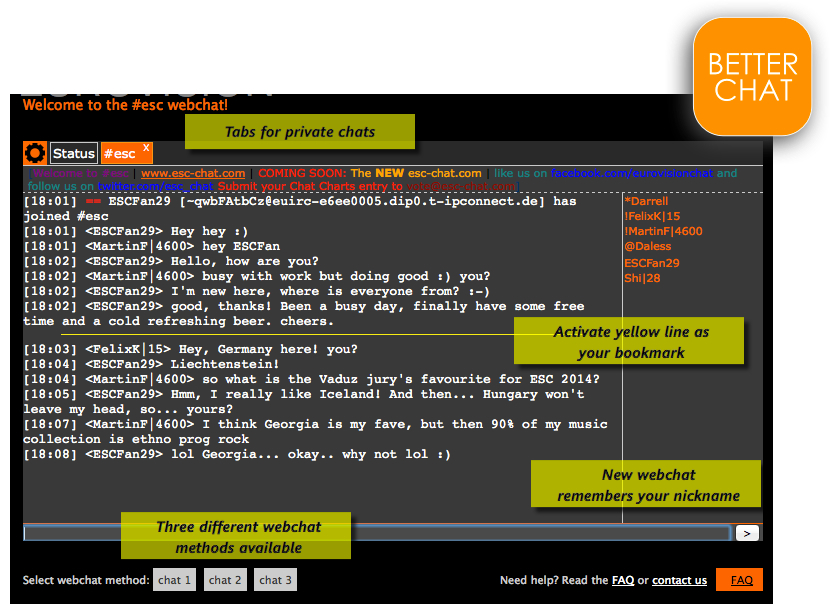Click the ESCFan29 has joined #esc notice
This screenshot has height=616, width=830.
click(x=300, y=209)
